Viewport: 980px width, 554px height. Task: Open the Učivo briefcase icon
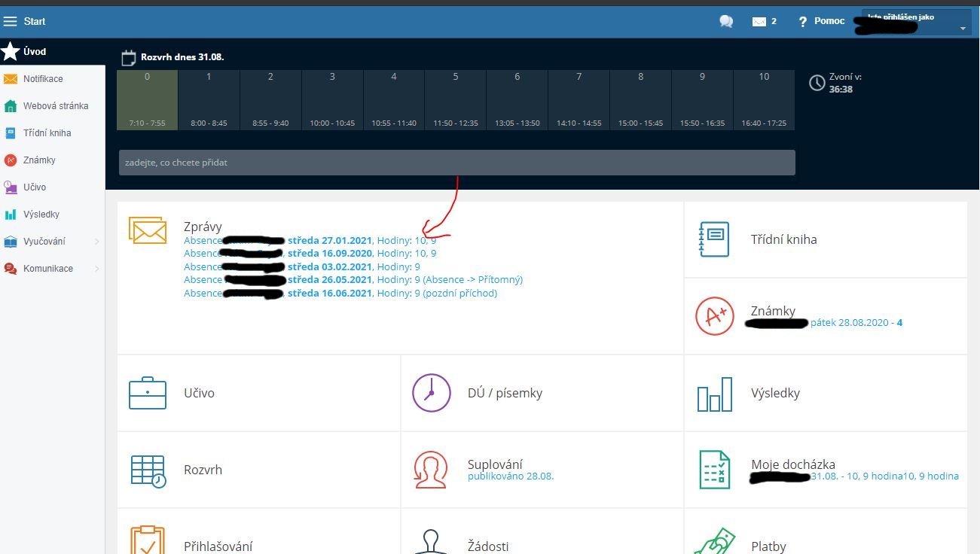[148, 393]
